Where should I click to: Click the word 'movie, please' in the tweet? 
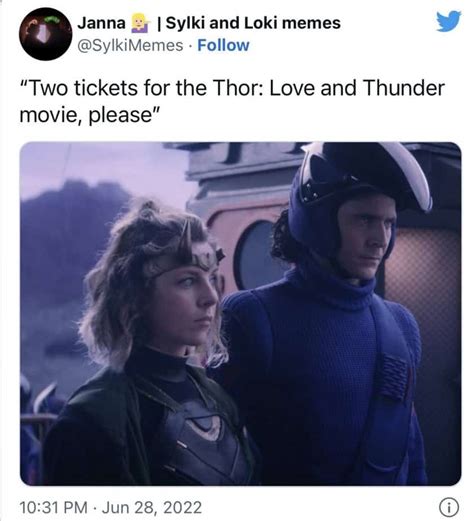[x=90, y=115]
